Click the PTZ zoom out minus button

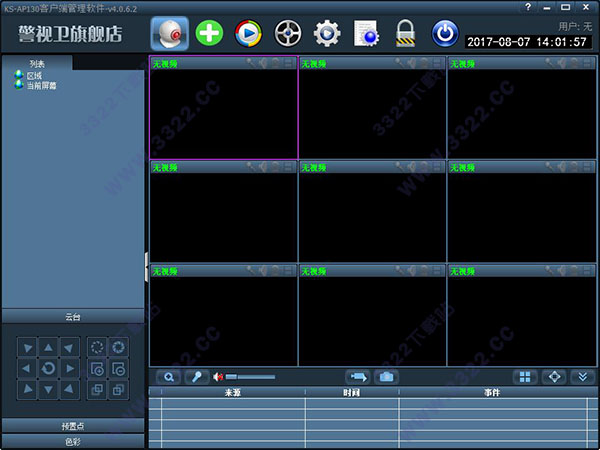pos(118,368)
